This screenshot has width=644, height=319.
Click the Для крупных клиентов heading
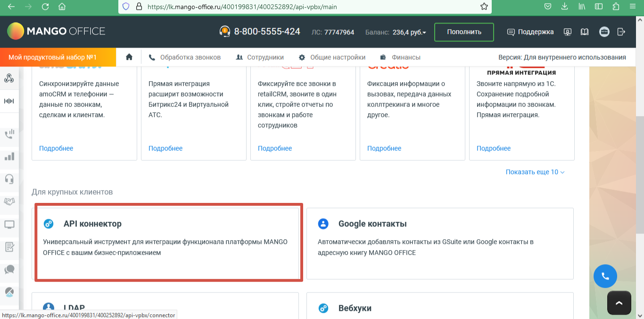72,192
